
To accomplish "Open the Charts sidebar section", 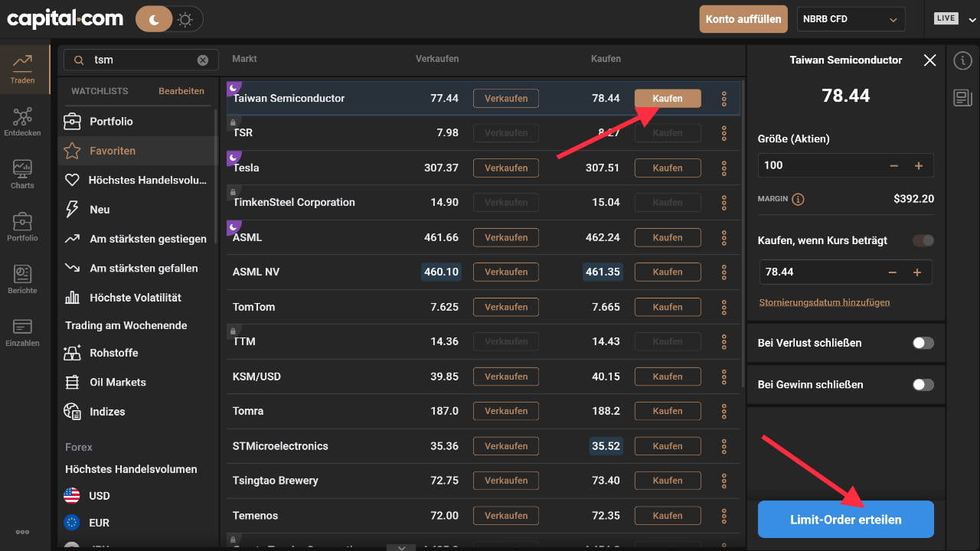I will [x=22, y=174].
